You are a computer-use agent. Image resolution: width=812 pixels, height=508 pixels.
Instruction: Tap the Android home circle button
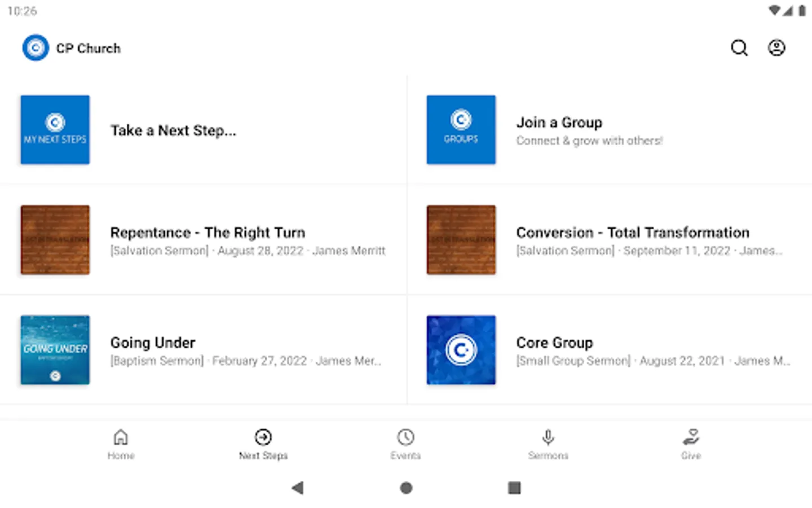point(406,488)
